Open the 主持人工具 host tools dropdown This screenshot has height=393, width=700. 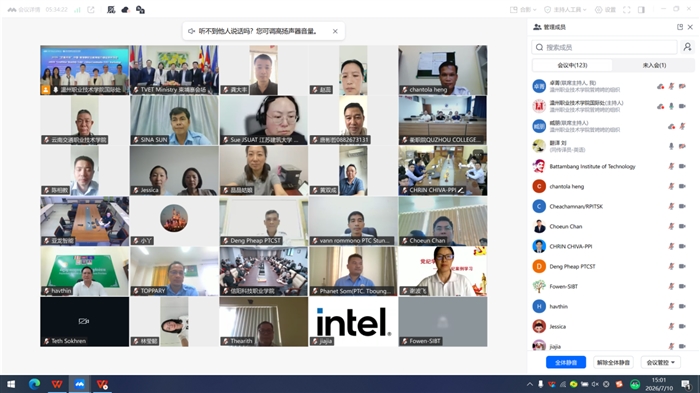pos(565,9)
